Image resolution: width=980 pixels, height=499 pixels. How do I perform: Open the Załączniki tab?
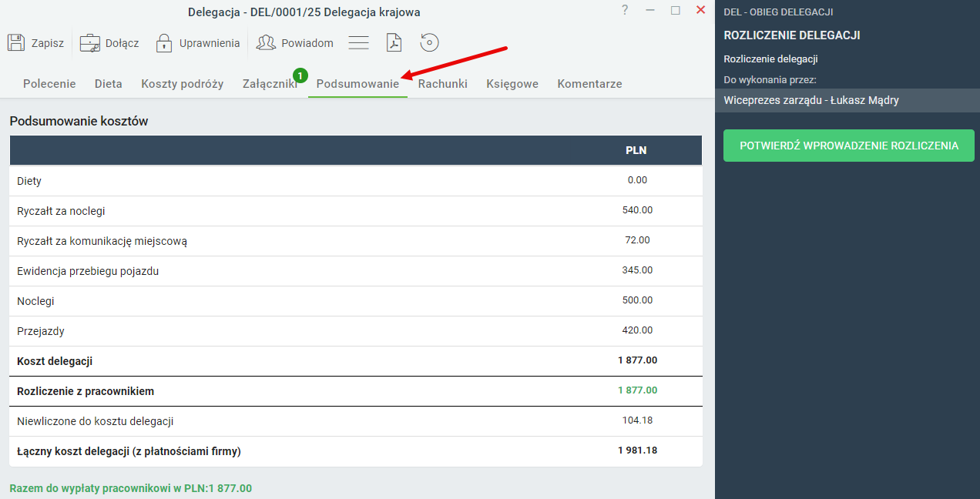270,84
